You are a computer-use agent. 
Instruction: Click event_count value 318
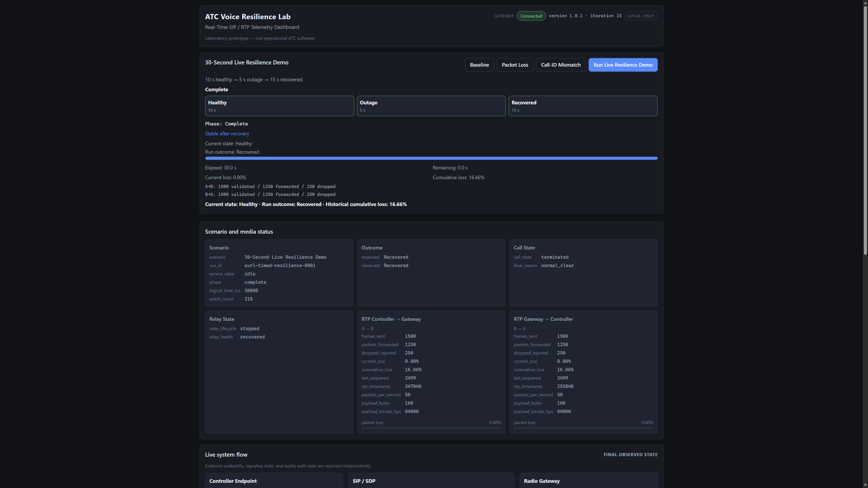(x=248, y=299)
